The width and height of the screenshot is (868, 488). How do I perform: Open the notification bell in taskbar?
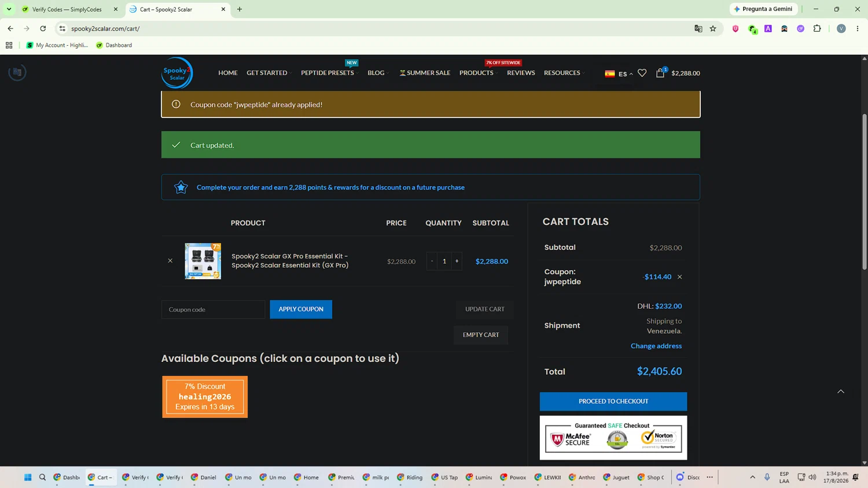coord(855,477)
